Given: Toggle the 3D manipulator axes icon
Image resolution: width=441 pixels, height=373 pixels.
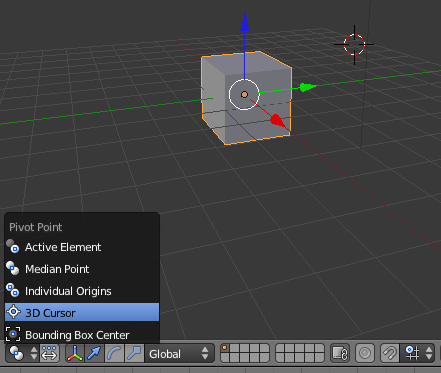Looking at the screenshot, I should point(75,353).
